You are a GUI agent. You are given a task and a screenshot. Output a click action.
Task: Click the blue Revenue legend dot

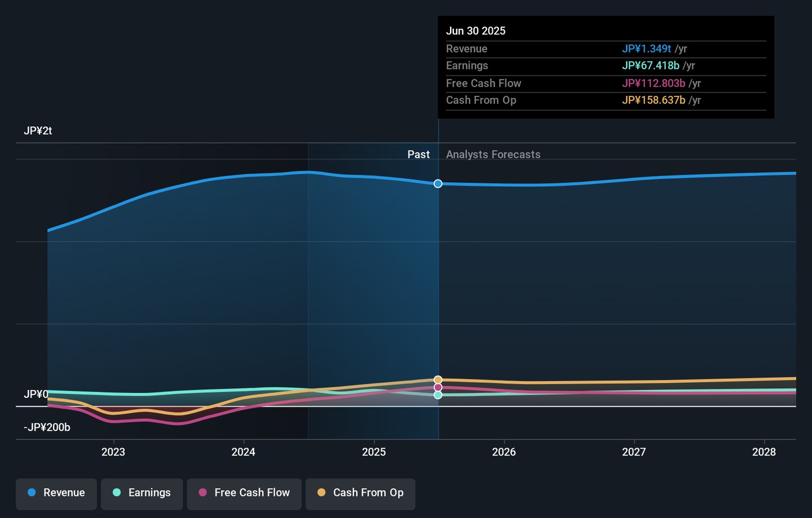click(32, 493)
